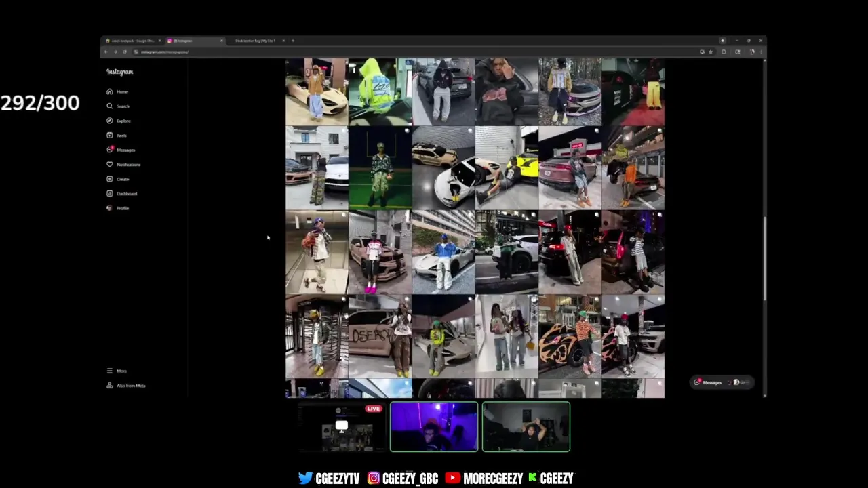Open the Also from Meta label

[131, 386]
